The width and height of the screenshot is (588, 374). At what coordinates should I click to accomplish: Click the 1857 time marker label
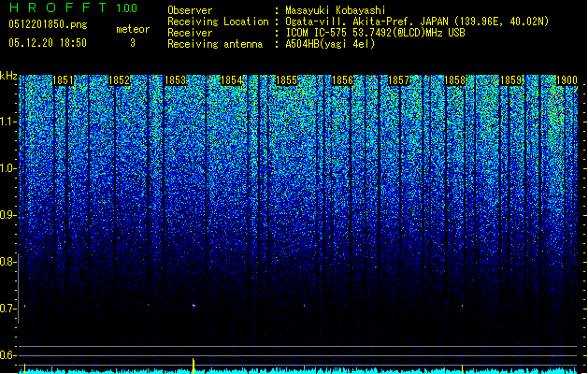click(398, 80)
